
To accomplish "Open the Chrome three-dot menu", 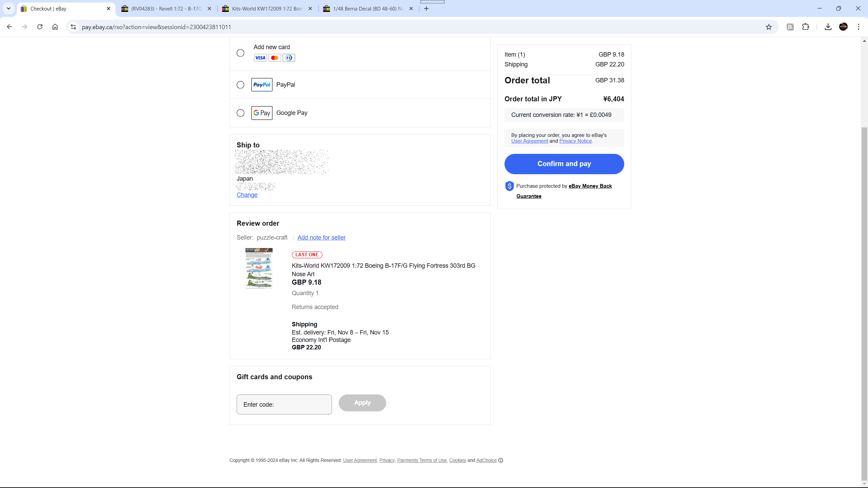I will pos(859,27).
